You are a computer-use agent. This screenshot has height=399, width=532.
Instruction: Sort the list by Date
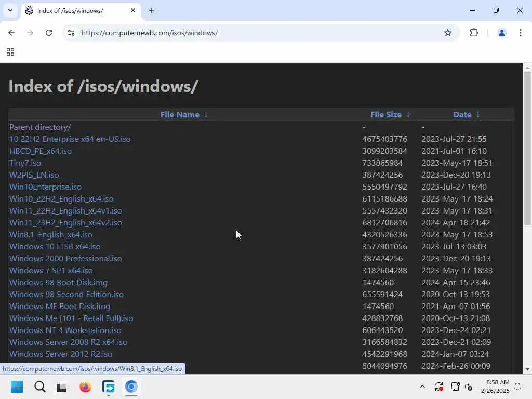462,115
